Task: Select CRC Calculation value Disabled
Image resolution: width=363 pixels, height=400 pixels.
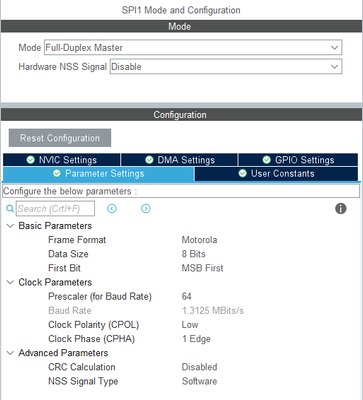Action: click(199, 367)
